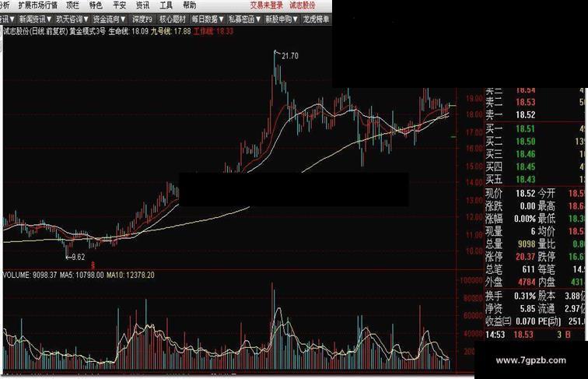Click the 涨停 20.37 value
Viewport: 588px width, 379px height.
(525, 257)
